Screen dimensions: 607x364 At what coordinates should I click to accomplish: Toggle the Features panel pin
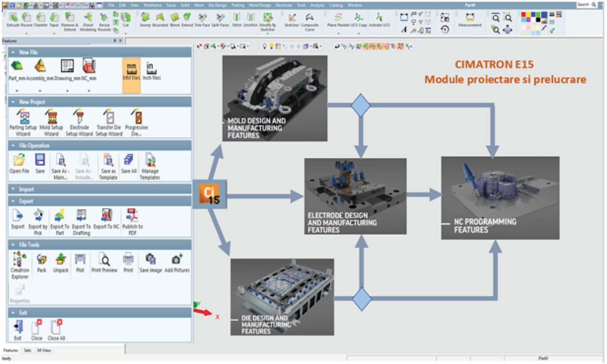pyautogui.click(x=115, y=41)
